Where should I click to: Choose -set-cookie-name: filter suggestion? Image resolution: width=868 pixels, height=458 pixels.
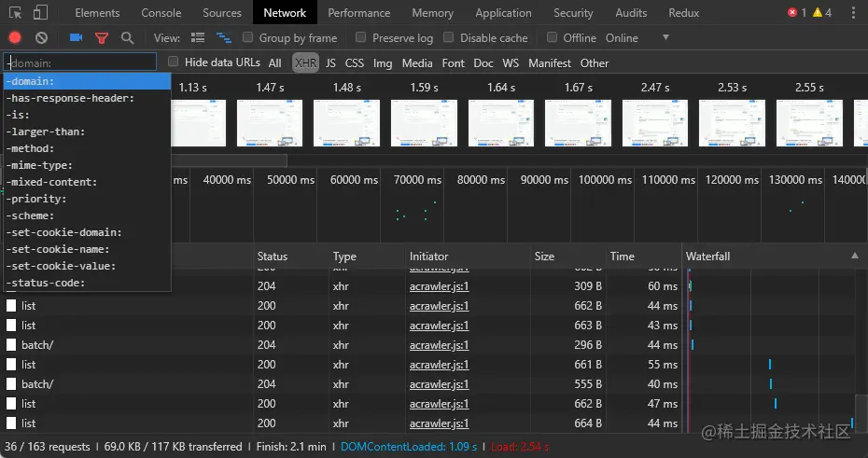[x=87, y=249]
